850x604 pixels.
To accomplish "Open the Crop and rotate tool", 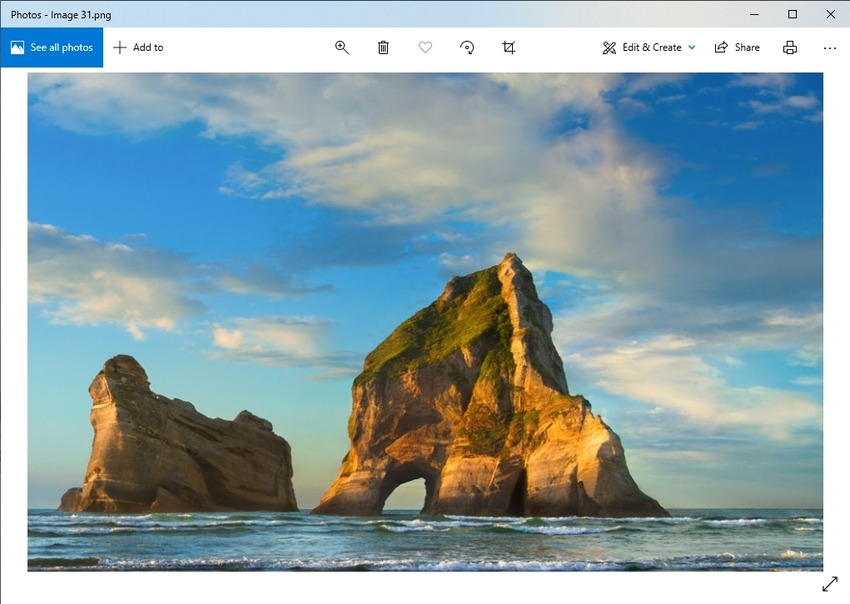I will (x=508, y=47).
